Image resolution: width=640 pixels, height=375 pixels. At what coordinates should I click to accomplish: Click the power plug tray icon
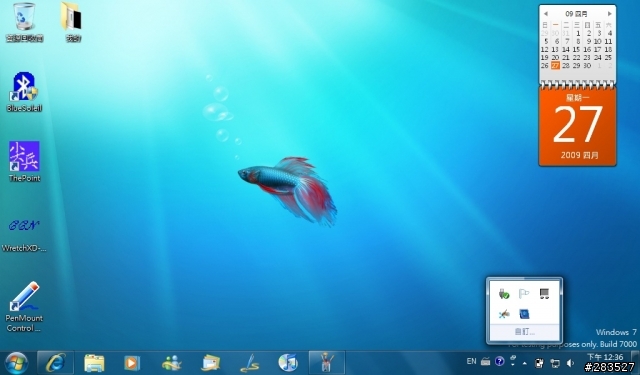coord(540,363)
